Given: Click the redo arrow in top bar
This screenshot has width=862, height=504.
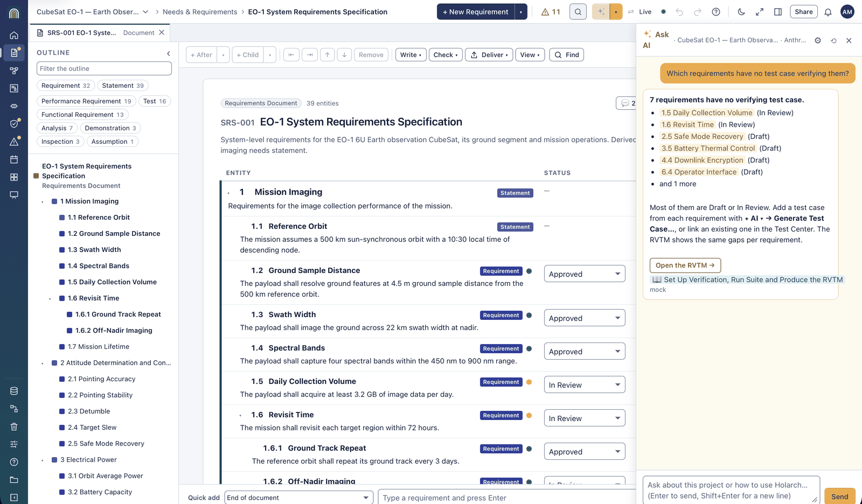Looking at the screenshot, I should click(698, 12).
